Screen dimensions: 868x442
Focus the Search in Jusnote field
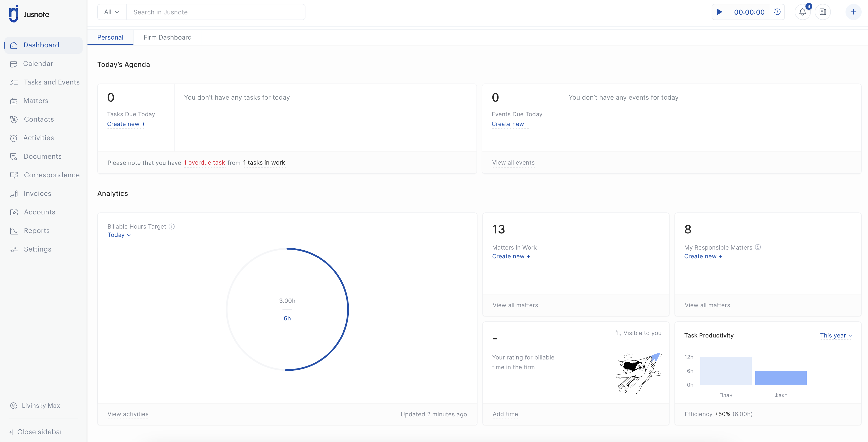pyautogui.click(x=216, y=12)
